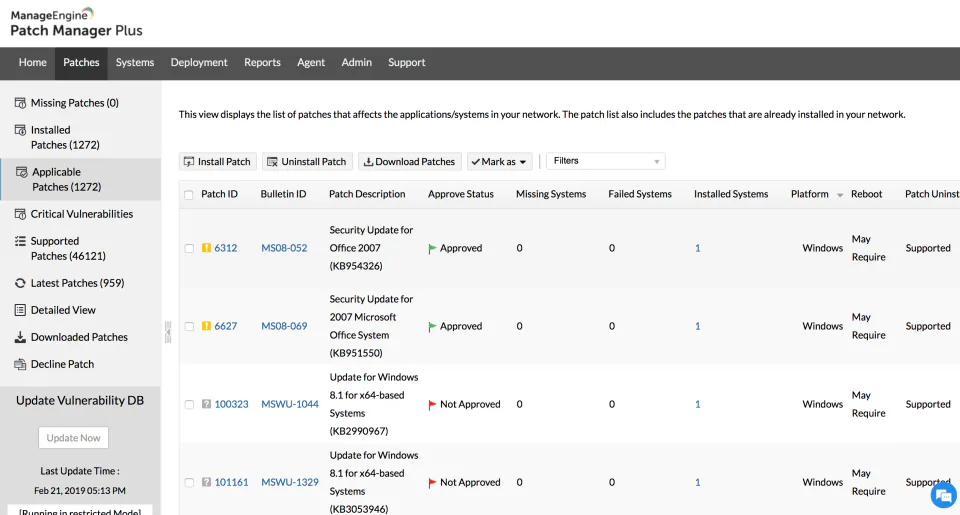960x515 pixels.
Task: Click the Decline Patch icon in sidebar
Action: (20, 364)
